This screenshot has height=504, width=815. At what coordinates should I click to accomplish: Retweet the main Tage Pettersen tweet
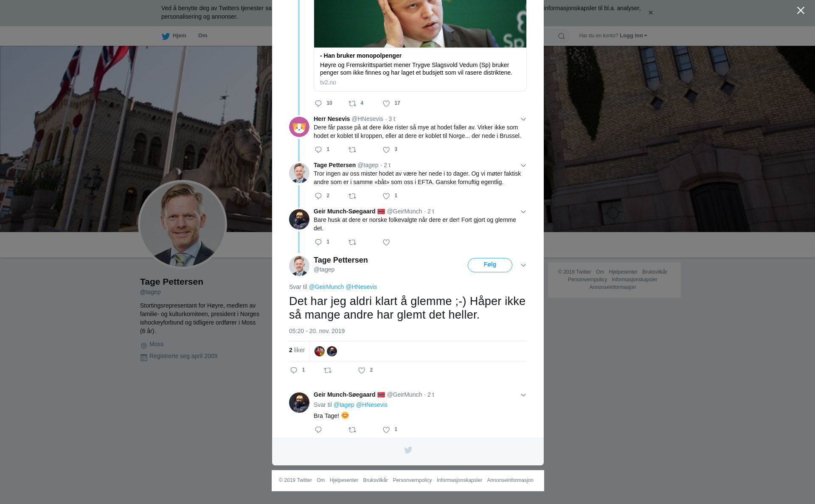[328, 370]
